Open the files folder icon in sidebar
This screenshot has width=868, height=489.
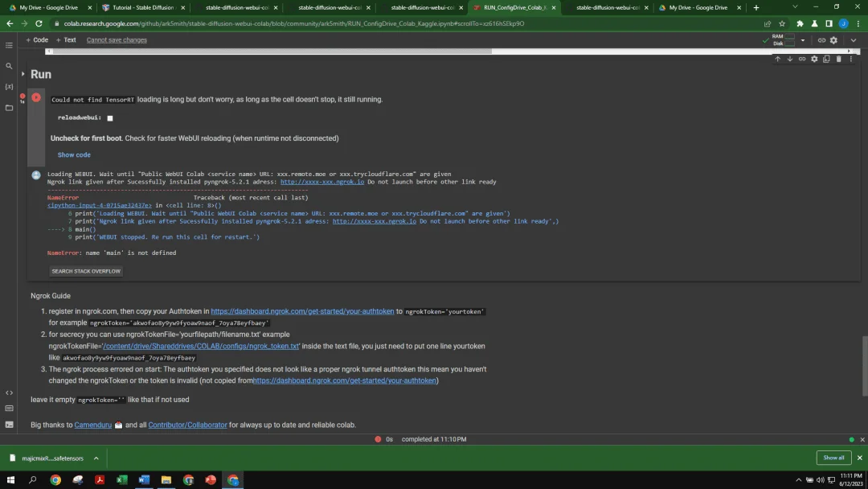click(9, 108)
